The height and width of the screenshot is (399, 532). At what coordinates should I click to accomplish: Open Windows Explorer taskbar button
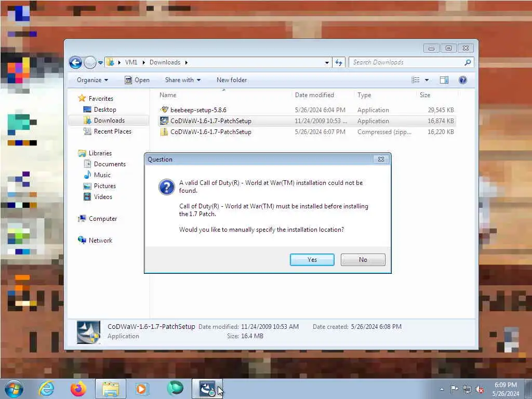(x=111, y=389)
